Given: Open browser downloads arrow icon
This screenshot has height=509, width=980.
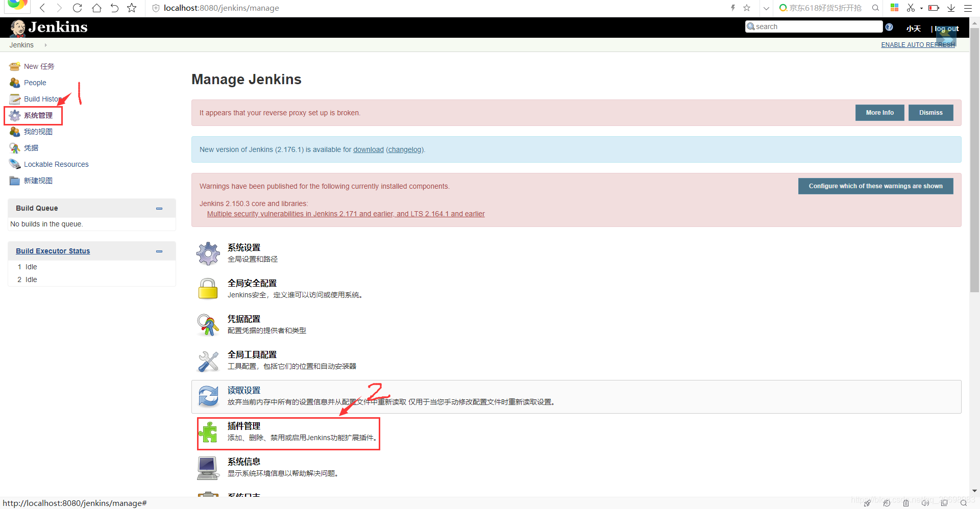Looking at the screenshot, I should 951,8.
